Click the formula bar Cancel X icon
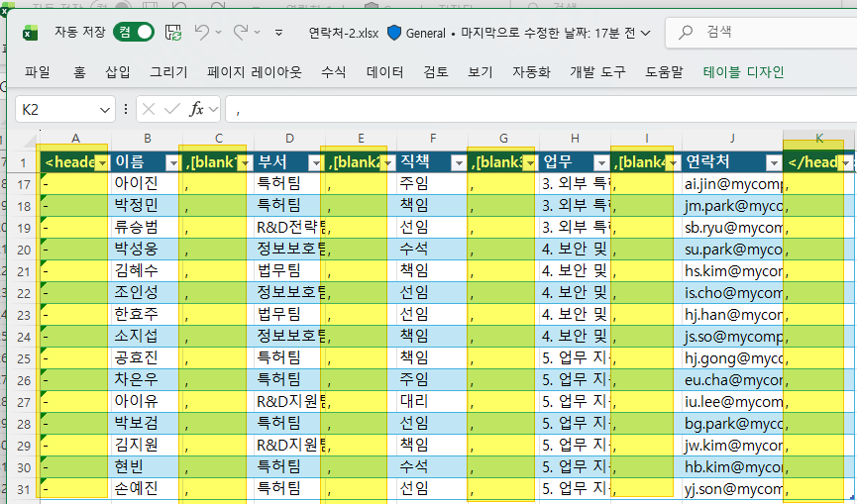 [x=148, y=110]
